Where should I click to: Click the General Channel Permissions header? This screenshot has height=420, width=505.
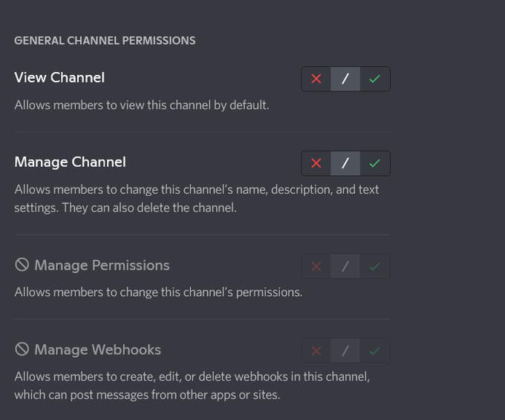105,41
